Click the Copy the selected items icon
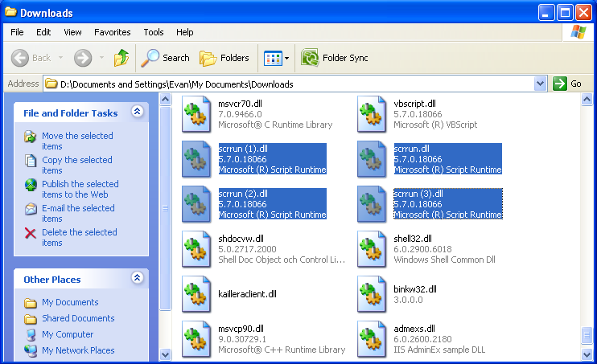The height and width of the screenshot is (364, 597). point(31,161)
